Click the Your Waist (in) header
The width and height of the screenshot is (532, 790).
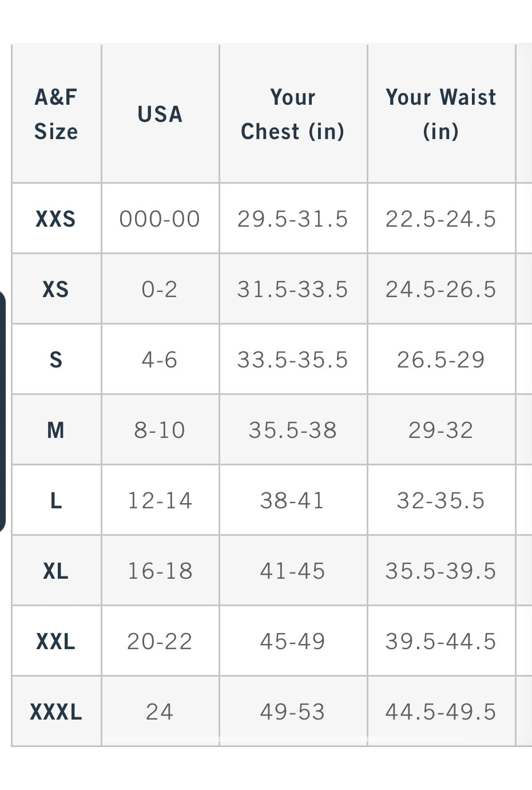440,114
